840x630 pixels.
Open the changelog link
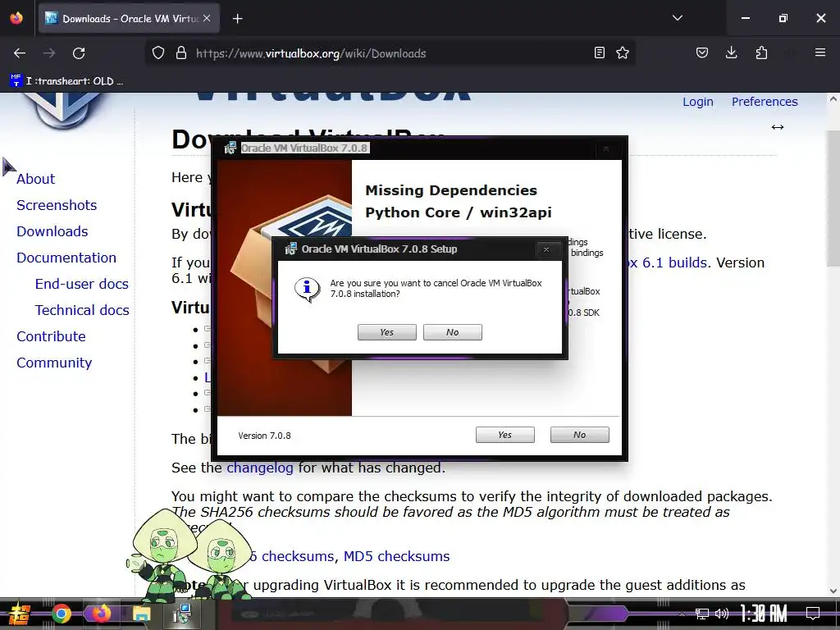pos(260,468)
